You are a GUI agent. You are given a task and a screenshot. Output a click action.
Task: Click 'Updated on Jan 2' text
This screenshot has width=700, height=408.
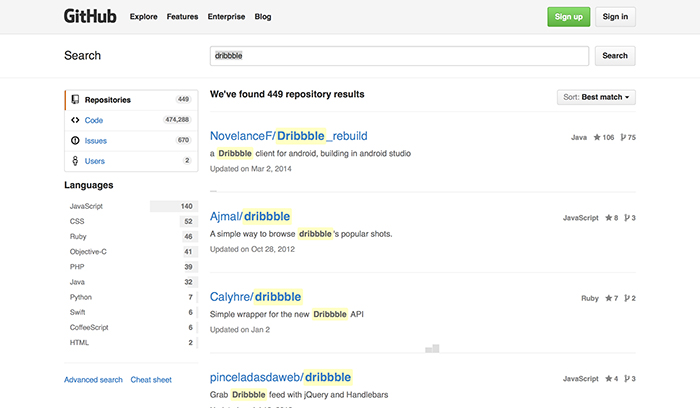click(240, 329)
